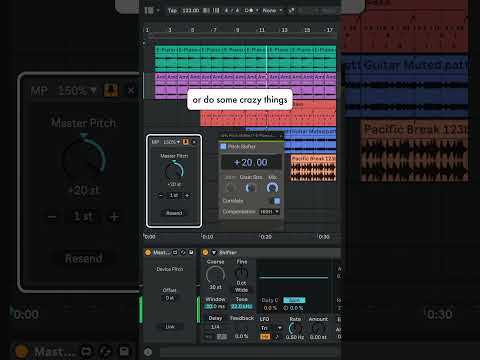Select the Feedback 0.0 % value
This screenshot has width=480, height=360.
pos(241,336)
